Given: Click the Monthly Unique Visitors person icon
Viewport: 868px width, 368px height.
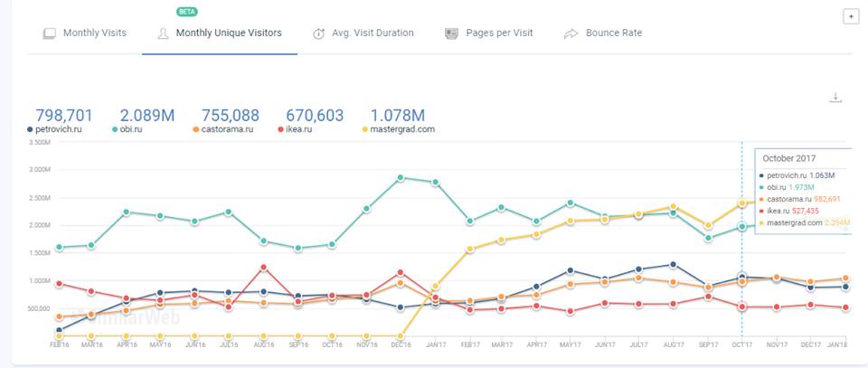Looking at the screenshot, I should (x=164, y=33).
